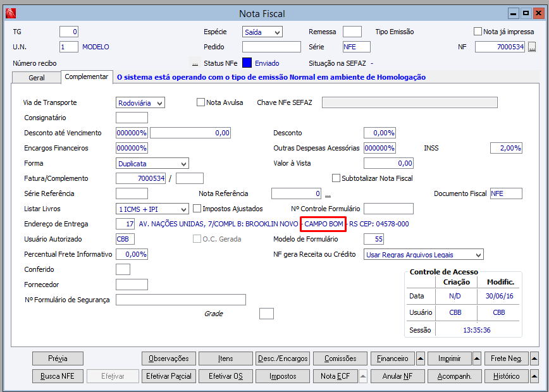Check Subtotalizar Nota Fiscal

point(336,178)
